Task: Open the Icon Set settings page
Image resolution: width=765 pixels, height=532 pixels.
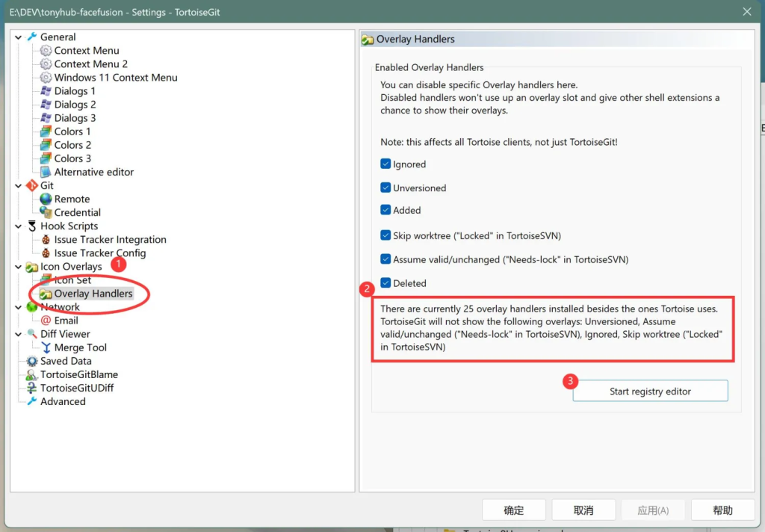Action: tap(72, 280)
